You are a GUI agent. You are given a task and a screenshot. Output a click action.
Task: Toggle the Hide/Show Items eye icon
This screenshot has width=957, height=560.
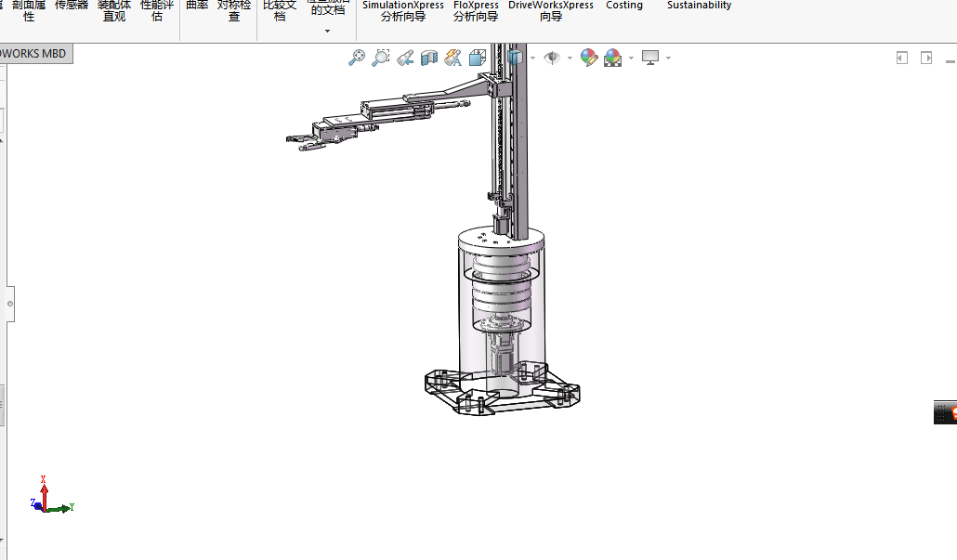(552, 58)
